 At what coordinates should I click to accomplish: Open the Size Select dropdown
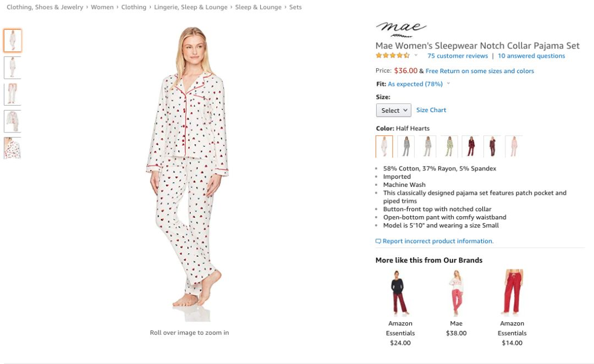394,110
